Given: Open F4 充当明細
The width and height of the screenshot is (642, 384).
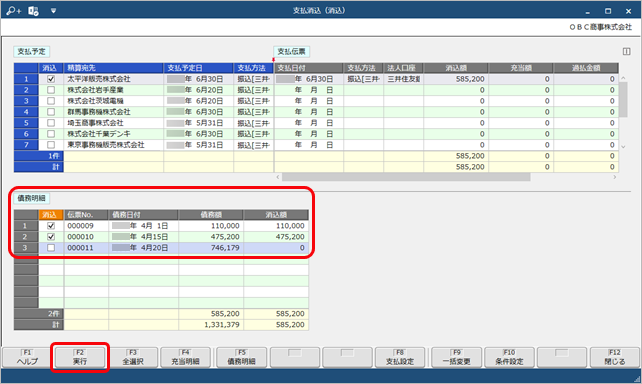Looking at the screenshot, I should click(x=185, y=357).
